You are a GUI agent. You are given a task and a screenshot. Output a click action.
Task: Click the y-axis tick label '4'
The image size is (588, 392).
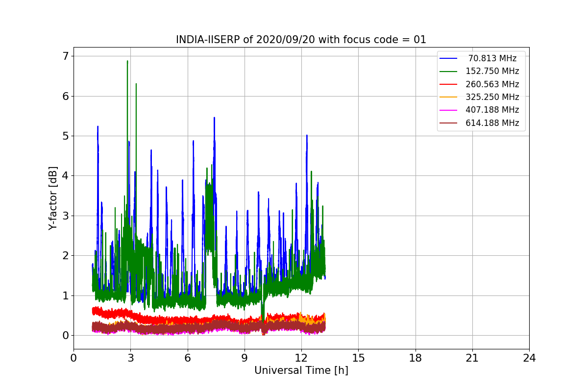[66, 175]
